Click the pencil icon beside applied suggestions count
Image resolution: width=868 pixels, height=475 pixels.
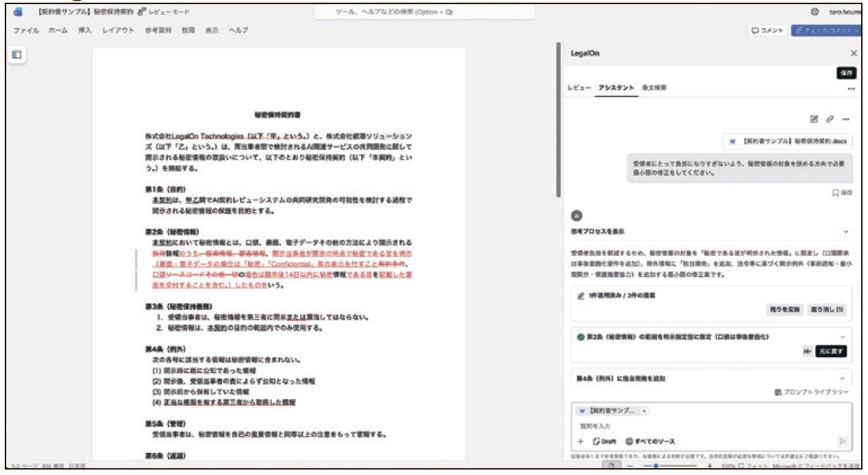(x=581, y=296)
